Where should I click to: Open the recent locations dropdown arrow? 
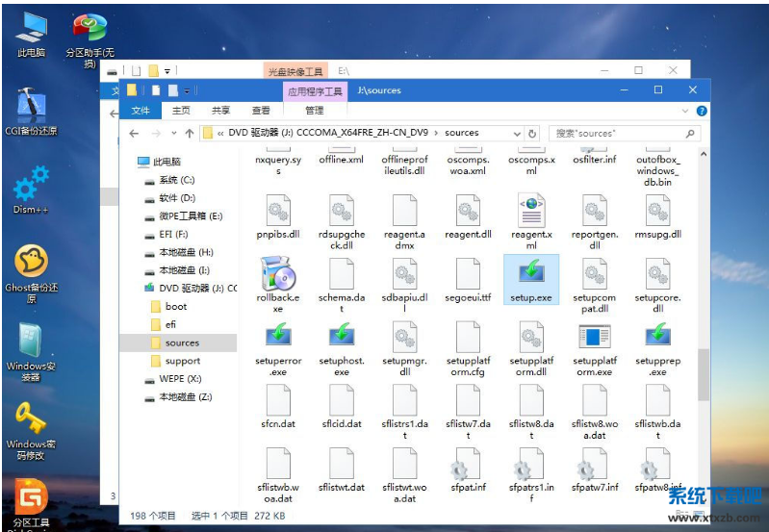pyautogui.click(x=173, y=133)
